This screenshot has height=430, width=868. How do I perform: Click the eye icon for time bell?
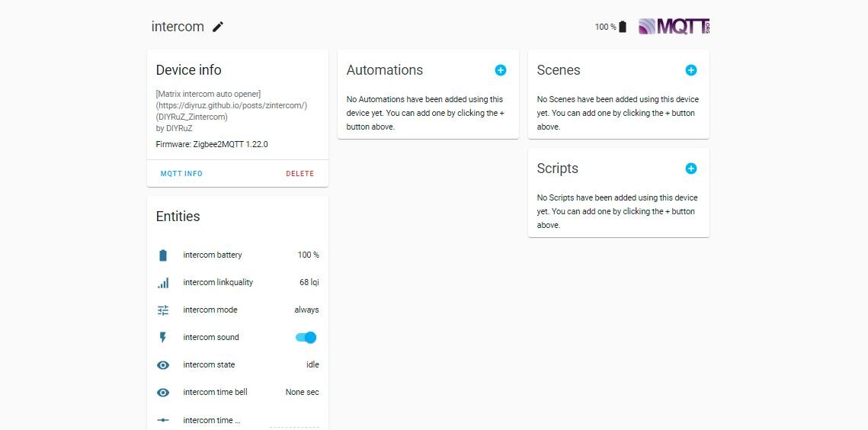tap(163, 393)
